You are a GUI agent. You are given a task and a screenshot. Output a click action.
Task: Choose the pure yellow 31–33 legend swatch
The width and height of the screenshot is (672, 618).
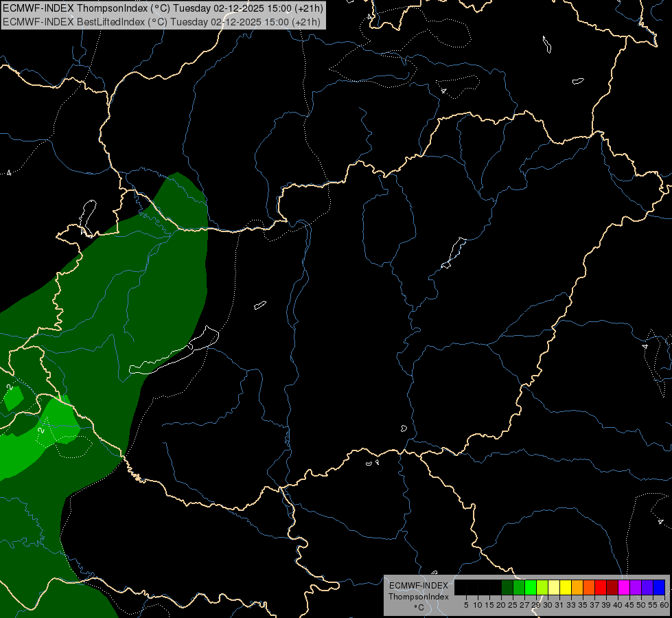coord(566,587)
